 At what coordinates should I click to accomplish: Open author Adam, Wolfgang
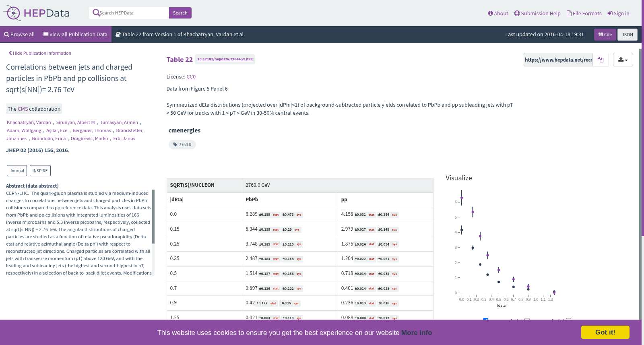(x=24, y=130)
